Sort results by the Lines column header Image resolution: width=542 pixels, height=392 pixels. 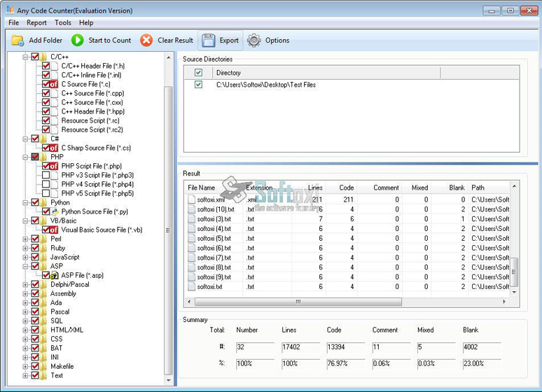pos(315,188)
